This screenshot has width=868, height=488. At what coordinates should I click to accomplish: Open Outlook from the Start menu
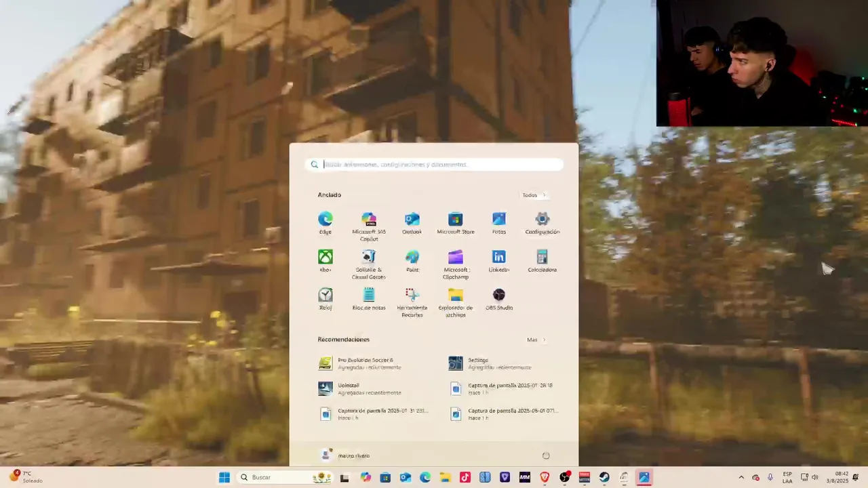tap(412, 223)
